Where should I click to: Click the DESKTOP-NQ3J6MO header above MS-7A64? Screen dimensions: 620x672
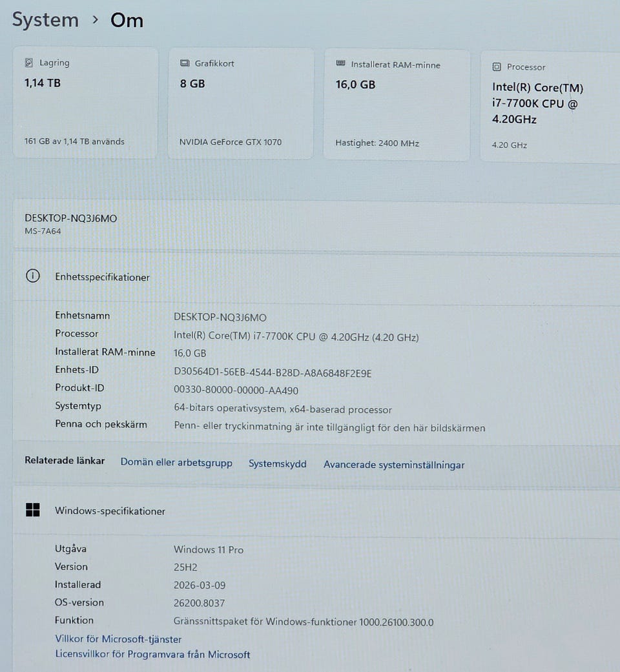tap(71, 218)
